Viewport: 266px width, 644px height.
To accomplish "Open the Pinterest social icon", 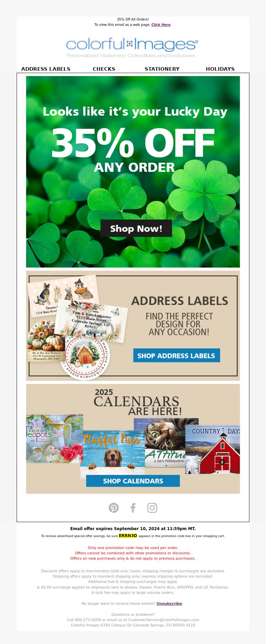I will (x=114, y=508).
